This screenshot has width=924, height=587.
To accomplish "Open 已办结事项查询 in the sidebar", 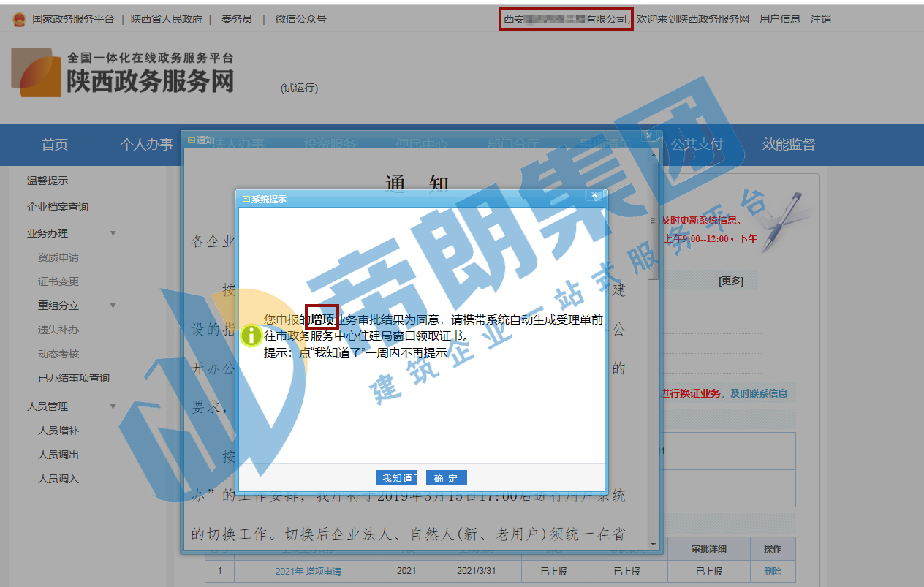I will pyautogui.click(x=74, y=378).
